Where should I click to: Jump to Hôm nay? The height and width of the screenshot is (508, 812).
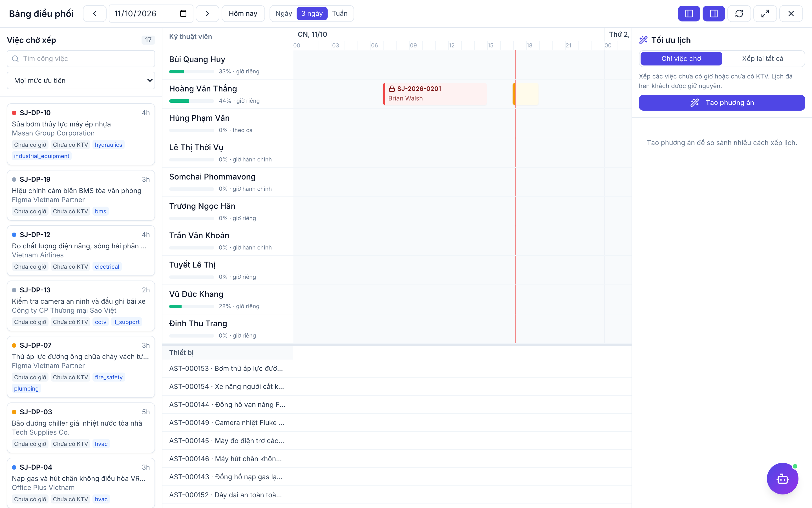(243, 14)
